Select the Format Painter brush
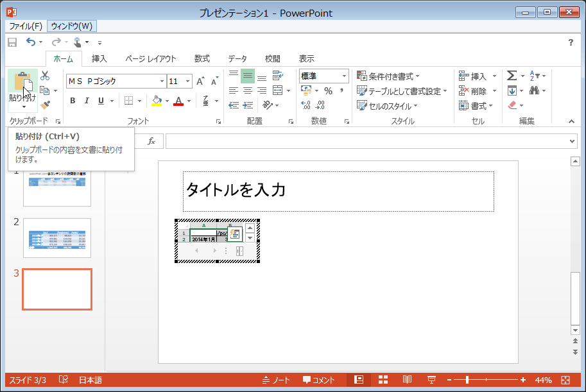This screenshot has height=392, width=586. [45, 105]
